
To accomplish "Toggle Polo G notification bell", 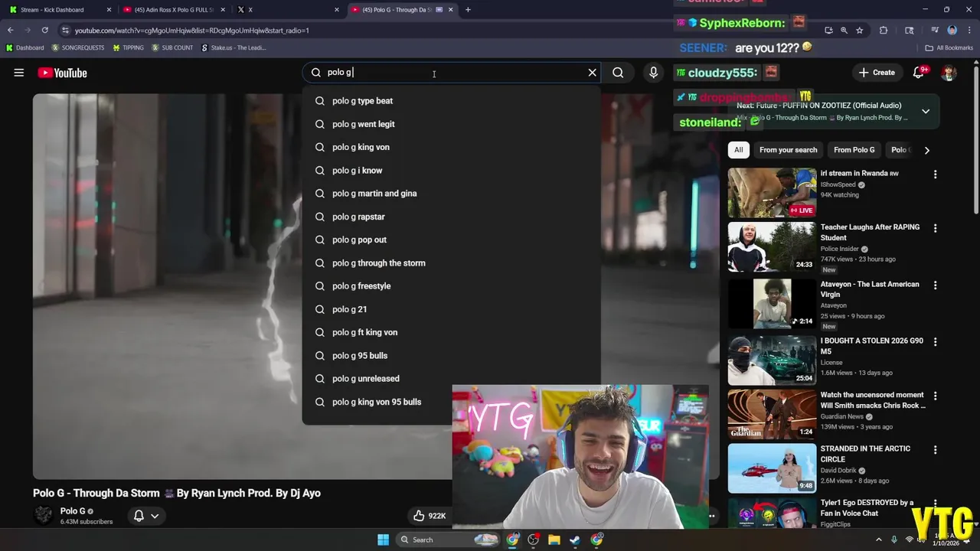I will (x=139, y=516).
